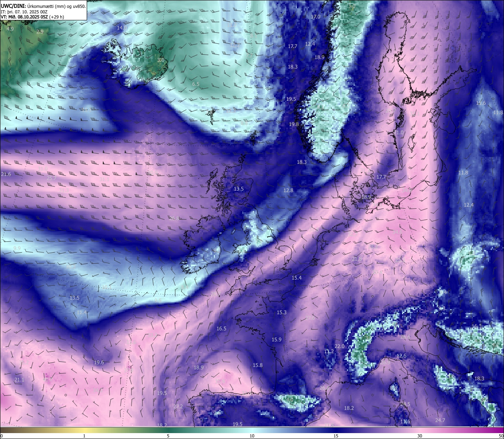Click the colour scale label '10'
This screenshot has width=504, height=439.
coord(252,436)
